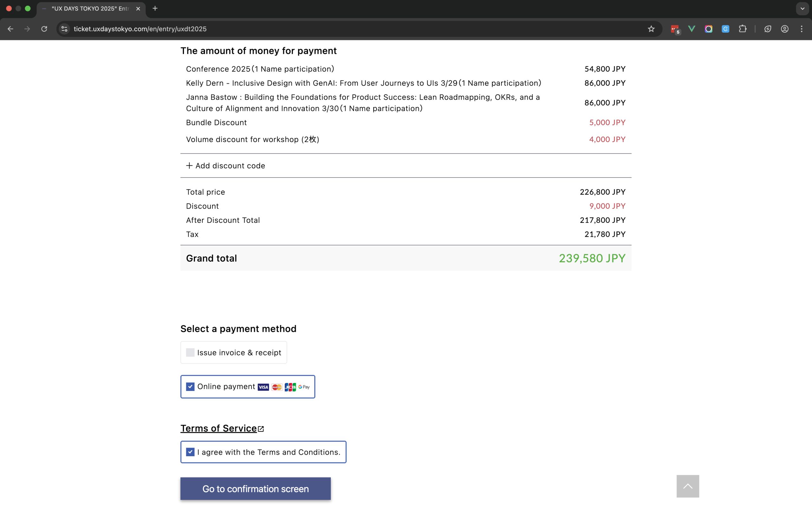The image size is (812, 506).
Task: Open Chrome three-dot menu
Action: point(801,29)
